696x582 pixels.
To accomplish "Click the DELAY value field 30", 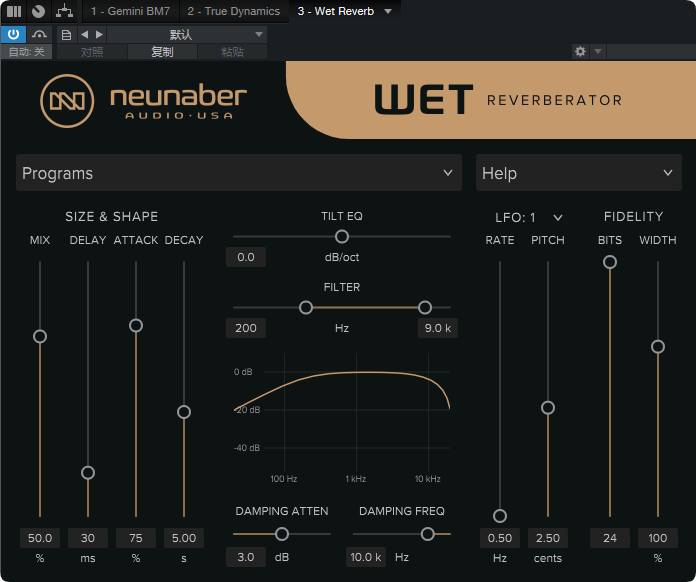I will point(88,538).
